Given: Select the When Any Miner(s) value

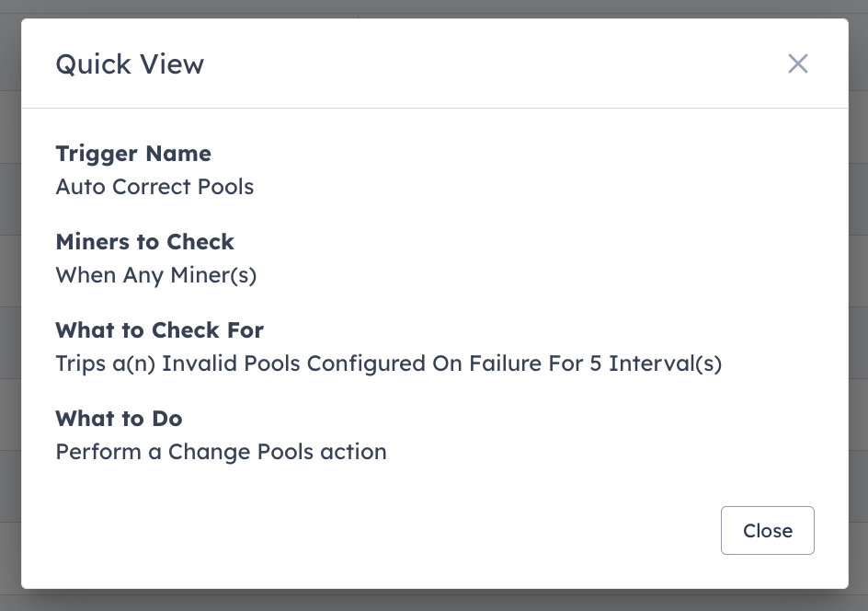Looking at the screenshot, I should point(155,274).
